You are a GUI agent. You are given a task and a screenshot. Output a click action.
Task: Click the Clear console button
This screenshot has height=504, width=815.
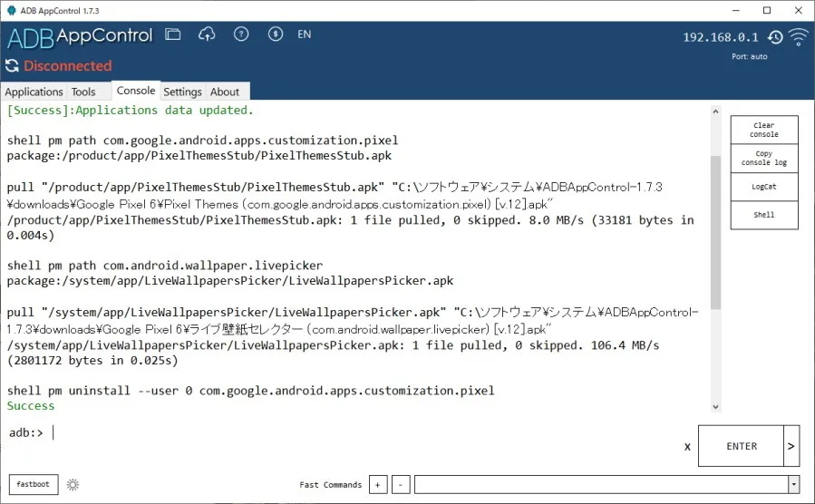[764, 130]
